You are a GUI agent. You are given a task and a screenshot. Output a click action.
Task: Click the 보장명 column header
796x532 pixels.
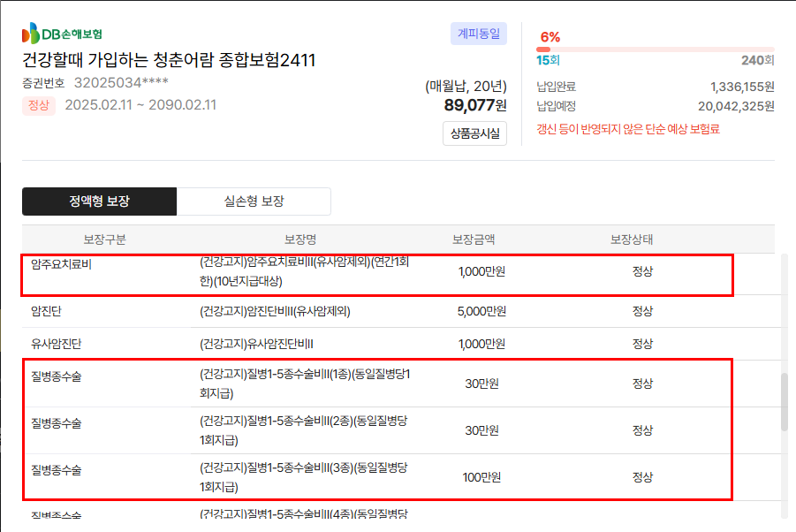coord(300,239)
